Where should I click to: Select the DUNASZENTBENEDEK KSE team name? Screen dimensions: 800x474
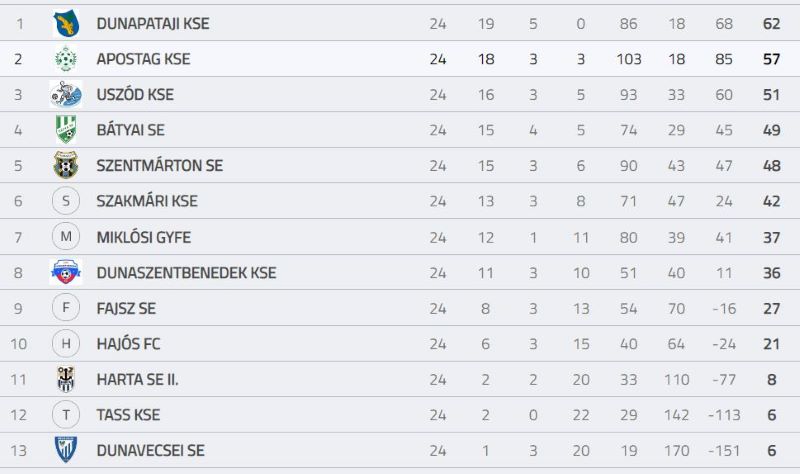[186, 272]
